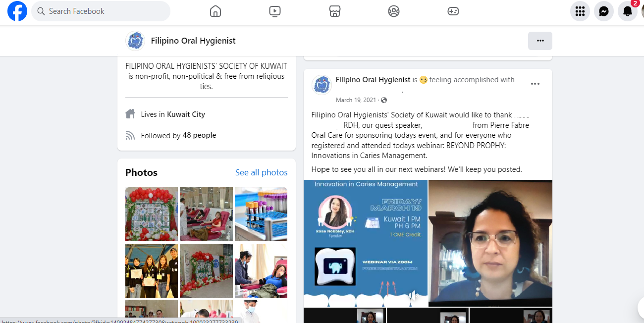Open the banner with balloons photo

[x=206, y=270]
